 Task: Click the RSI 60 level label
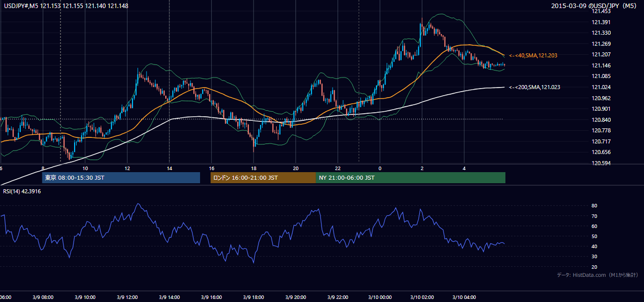[595, 226]
